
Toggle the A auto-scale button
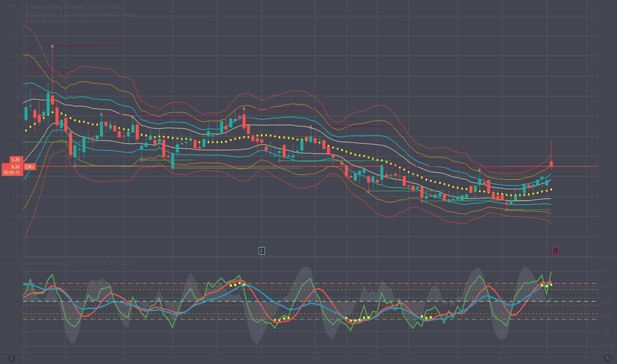pos(607,357)
